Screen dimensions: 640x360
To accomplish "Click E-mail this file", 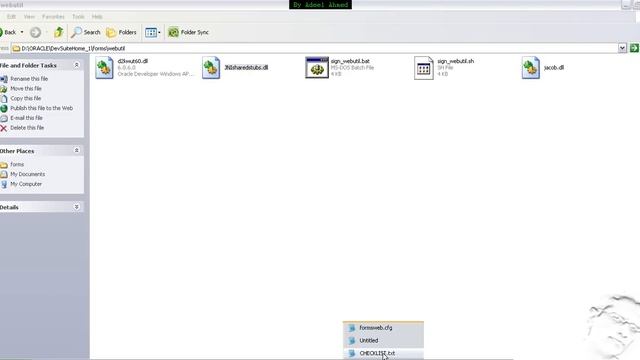I will [27, 118].
